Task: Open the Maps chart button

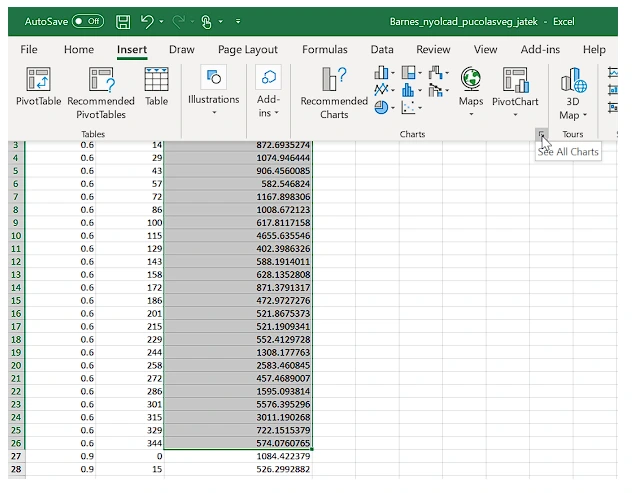Action: [x=470, y=89]
